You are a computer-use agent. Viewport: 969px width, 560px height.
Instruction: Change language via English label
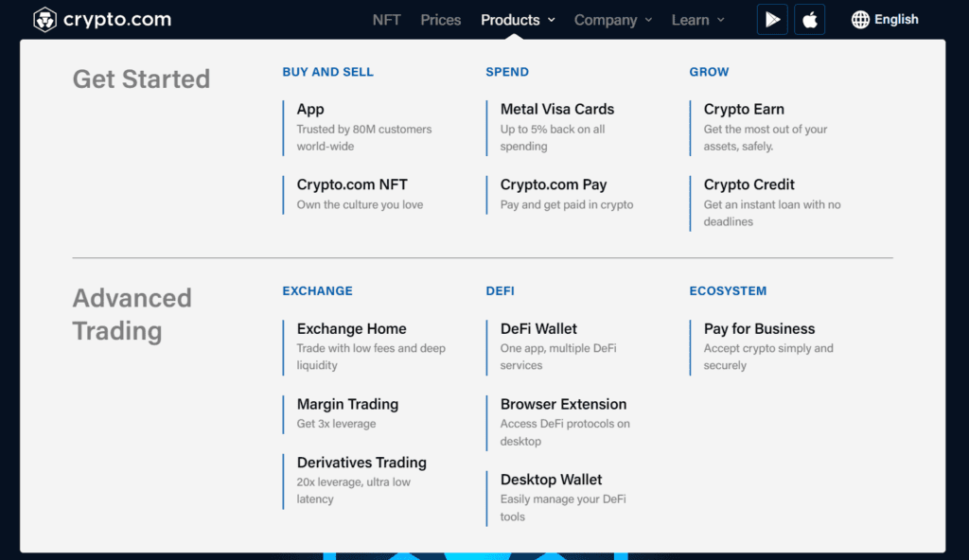[x=896, y=20]
